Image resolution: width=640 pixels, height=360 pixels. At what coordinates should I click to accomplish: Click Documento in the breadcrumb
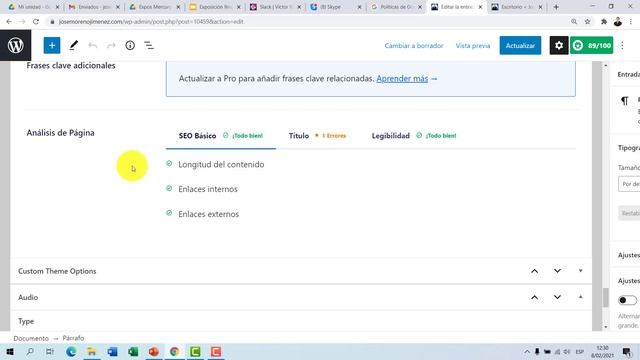(x=31, y=338)
